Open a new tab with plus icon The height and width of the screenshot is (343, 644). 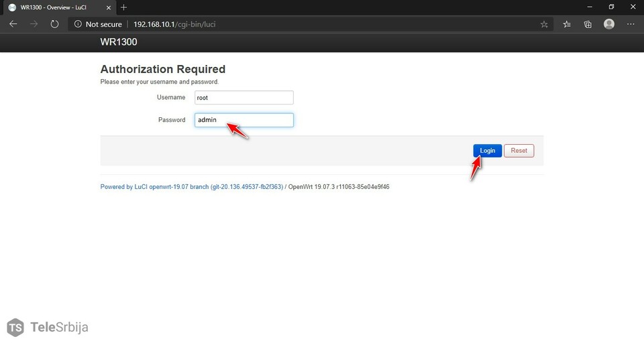[x=123, y=7]
